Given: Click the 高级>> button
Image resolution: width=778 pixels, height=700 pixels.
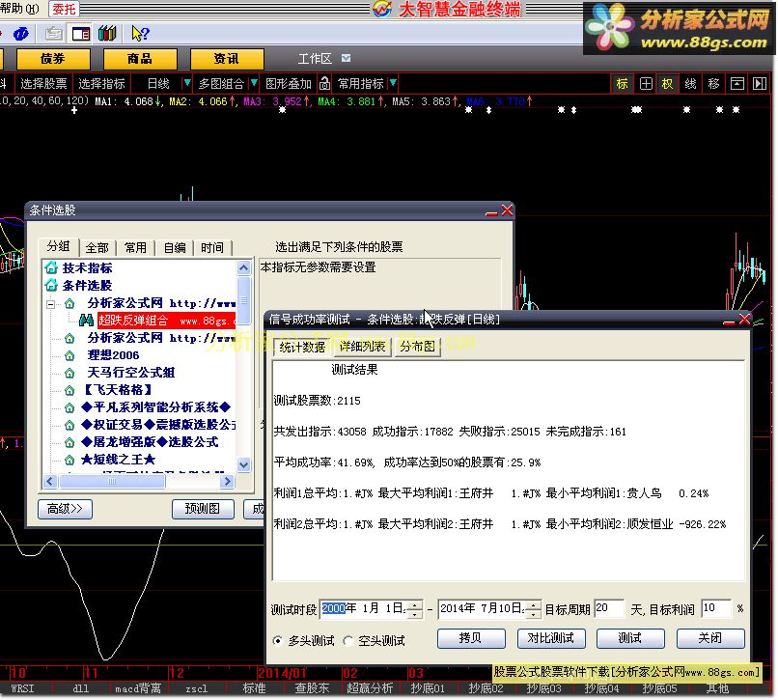Looking at the screenshot, I should pyautogui.click(x=65, y=509).
